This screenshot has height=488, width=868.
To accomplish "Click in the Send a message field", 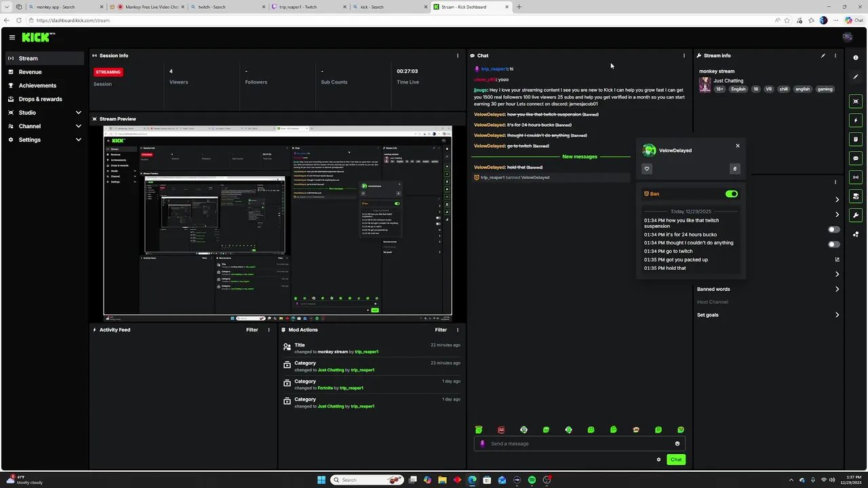I will pyautogui.click(x=580, y=444).
